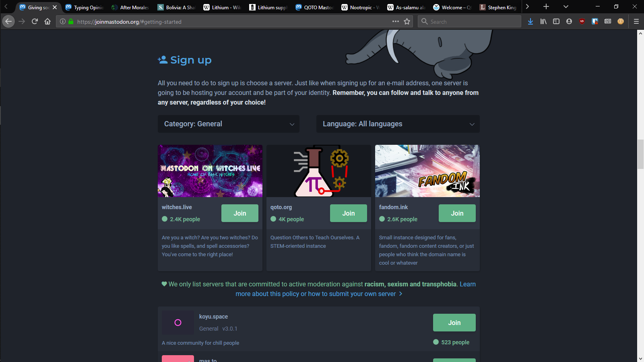Join the witches.live server
The image size is (644, 362).
[x=240, y=213]
